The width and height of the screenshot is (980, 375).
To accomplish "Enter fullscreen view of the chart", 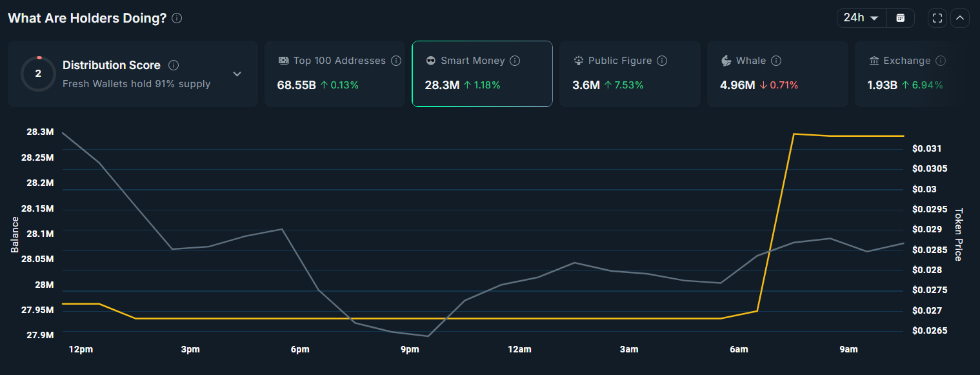I will pos(937,19).
